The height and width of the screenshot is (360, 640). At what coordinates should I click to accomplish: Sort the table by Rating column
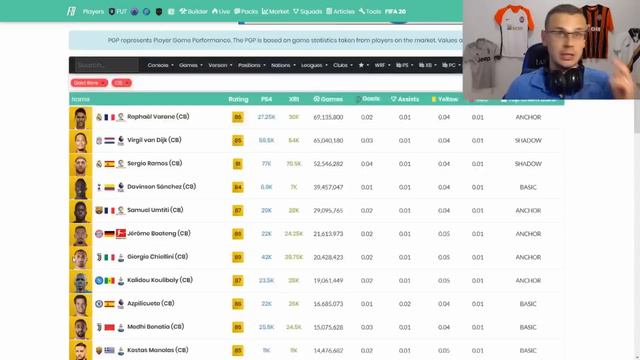238,99
